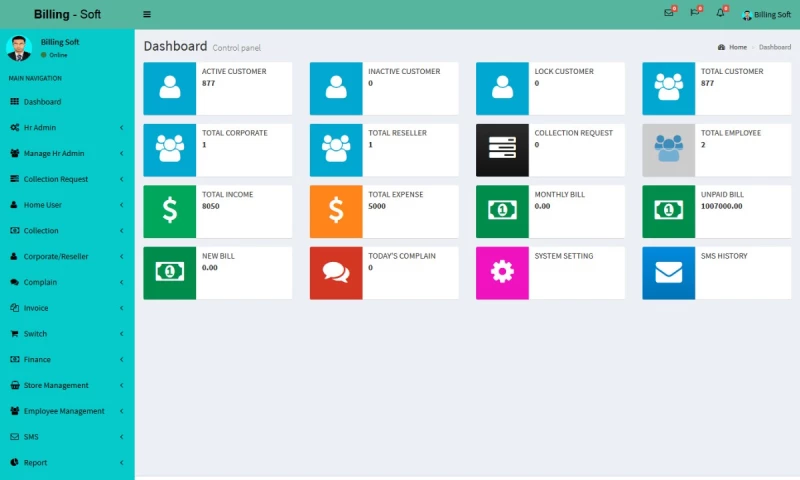Open Corporate/Reseller sidebar item
The height and width of the screenshot is (480, 800).
(x=67, y=256)
